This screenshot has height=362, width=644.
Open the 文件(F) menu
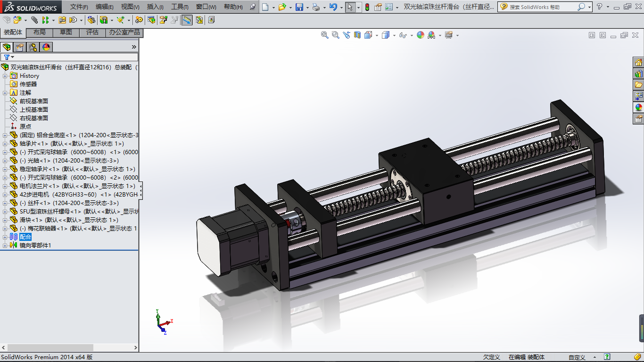pyautogui.click(x=79, y=7)
